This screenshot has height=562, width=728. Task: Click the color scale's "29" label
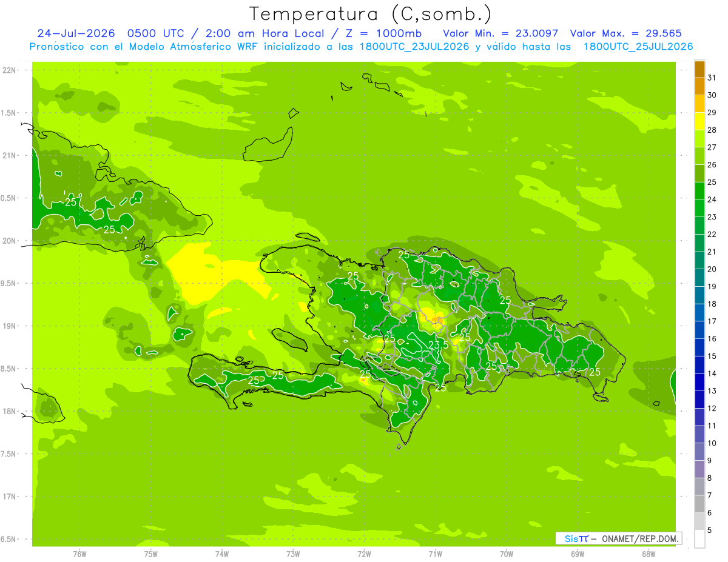pyautogui.click(x=712, y=113)
